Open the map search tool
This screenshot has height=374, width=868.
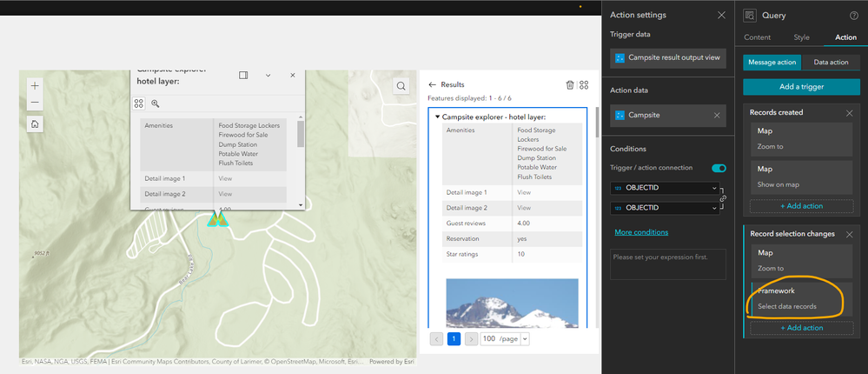(401, 86)
